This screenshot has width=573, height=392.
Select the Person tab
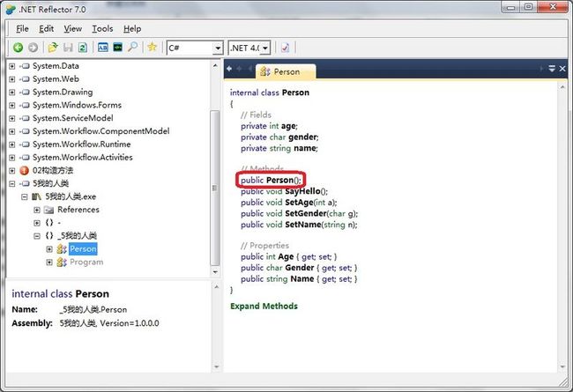286,71
